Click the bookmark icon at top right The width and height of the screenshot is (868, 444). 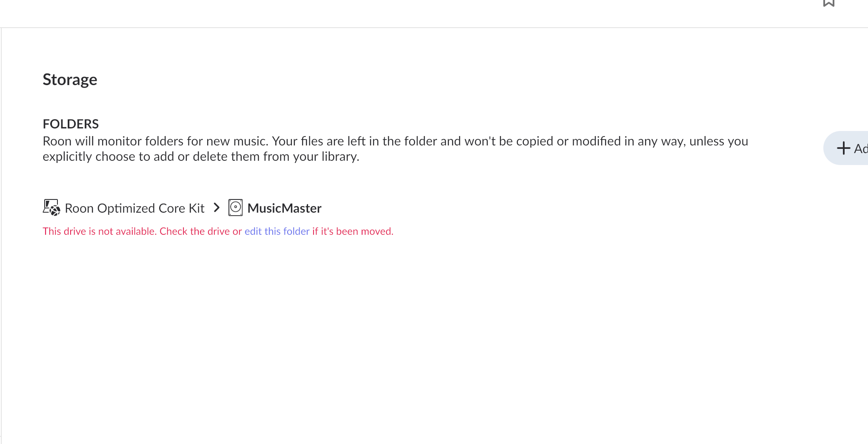pyautogui.click(x=828, y=3)
